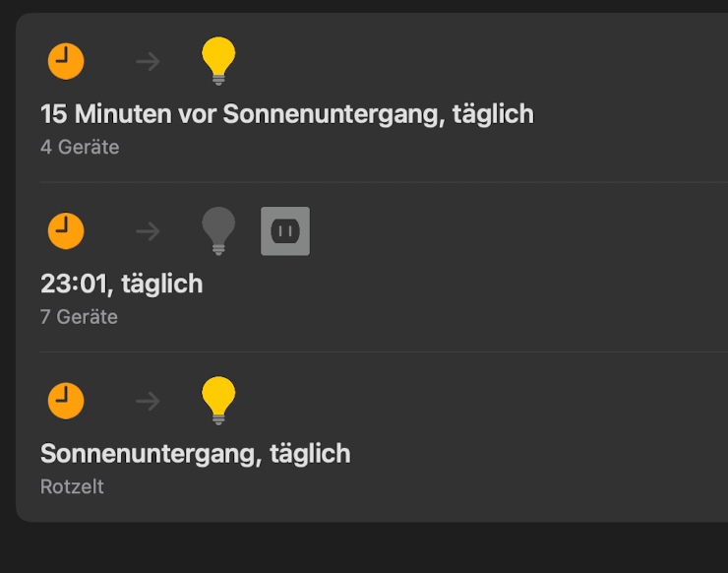Click the divider line below "7 Geräte"
Screen dimensions: 728x573
(x=384, y=351)
